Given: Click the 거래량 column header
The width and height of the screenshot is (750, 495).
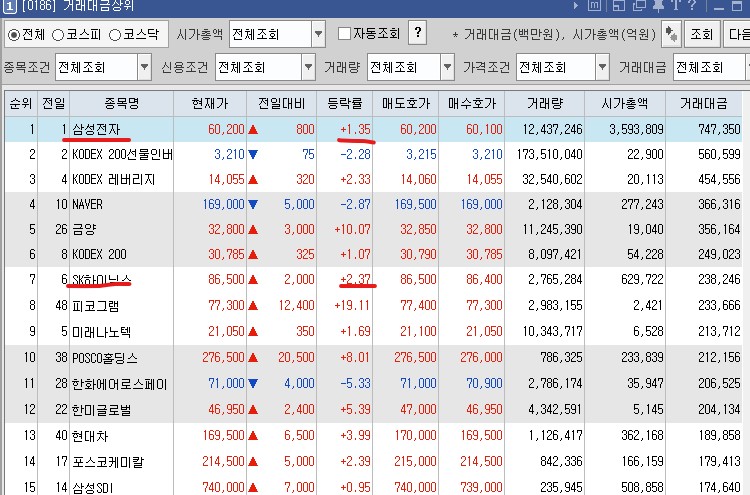Looking at the screenshot, I should click(545, 103).
